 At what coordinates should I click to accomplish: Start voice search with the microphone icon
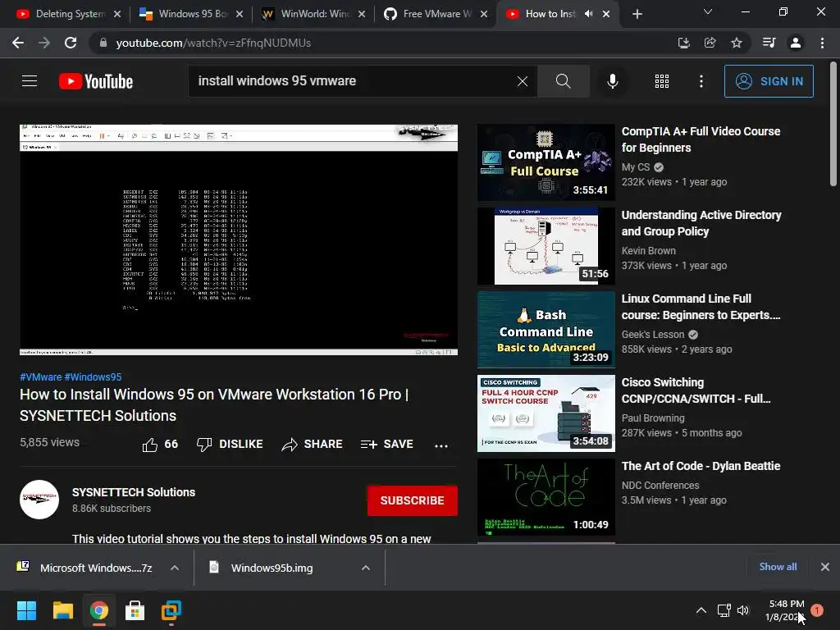pos(612,81)
